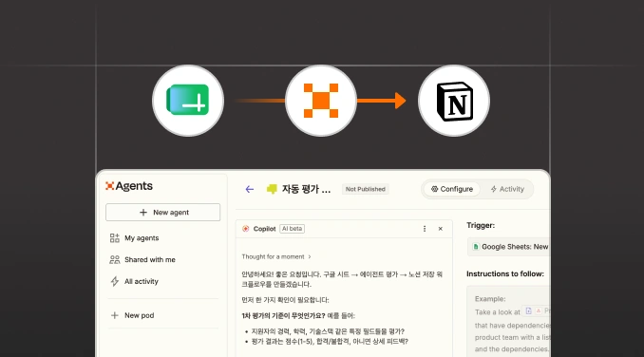Click the Instructions to follow: label

(x=505, y=273)
